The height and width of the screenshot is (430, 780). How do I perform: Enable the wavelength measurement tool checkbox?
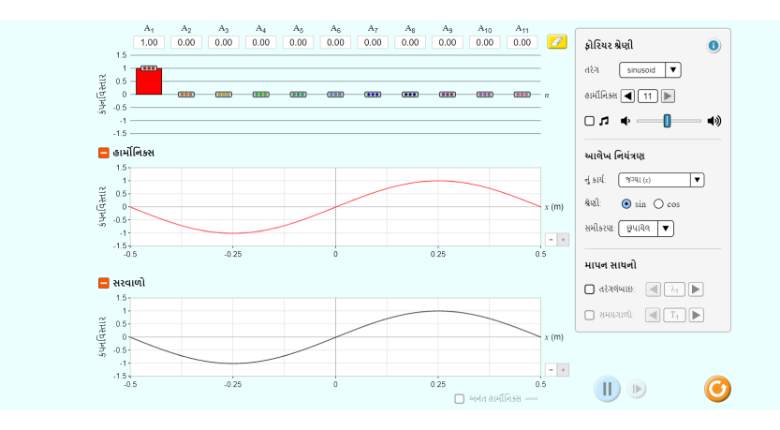[x=589, y=289]
